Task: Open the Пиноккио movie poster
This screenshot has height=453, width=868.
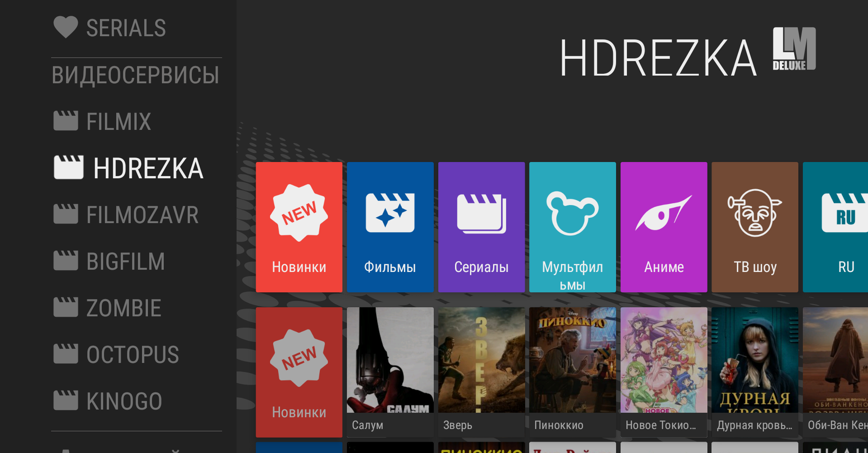Action: (573, 372)
